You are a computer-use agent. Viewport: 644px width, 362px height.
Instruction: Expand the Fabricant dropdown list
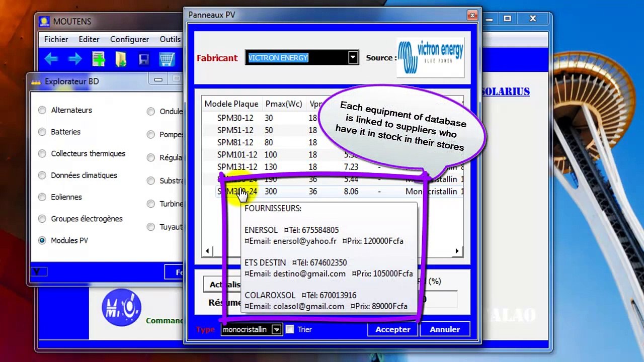tap(353, 58)
